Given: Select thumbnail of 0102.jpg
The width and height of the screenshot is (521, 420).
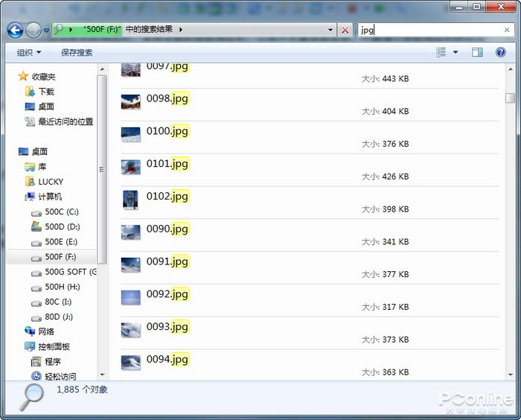Looking at the screenshot, I should [x=130, y=200].
